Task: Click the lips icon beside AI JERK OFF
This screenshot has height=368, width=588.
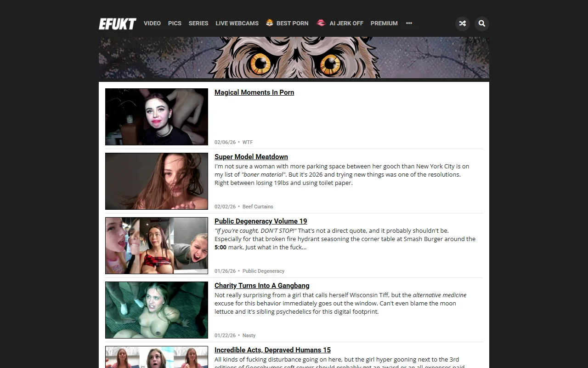Action: (320, 23)
